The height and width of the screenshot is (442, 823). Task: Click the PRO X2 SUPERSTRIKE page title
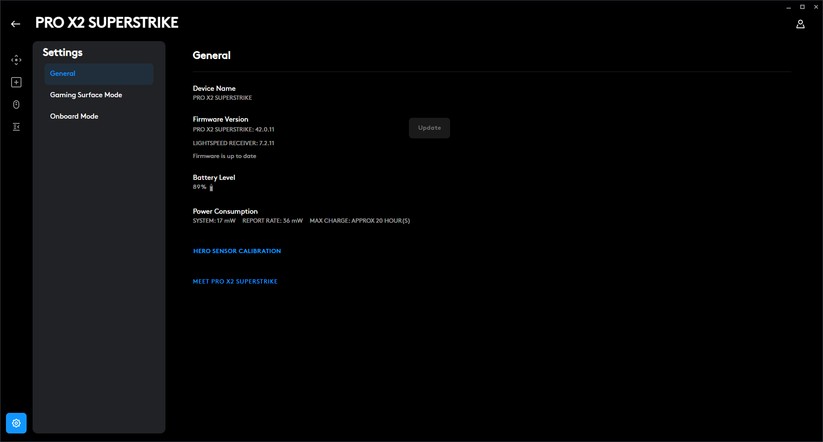coord(107,23)
